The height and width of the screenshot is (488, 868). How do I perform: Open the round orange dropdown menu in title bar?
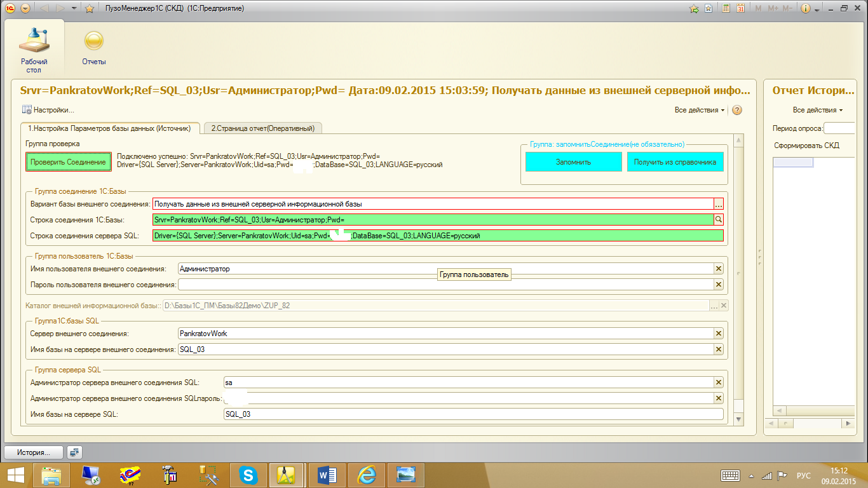[x=25, y=8]
